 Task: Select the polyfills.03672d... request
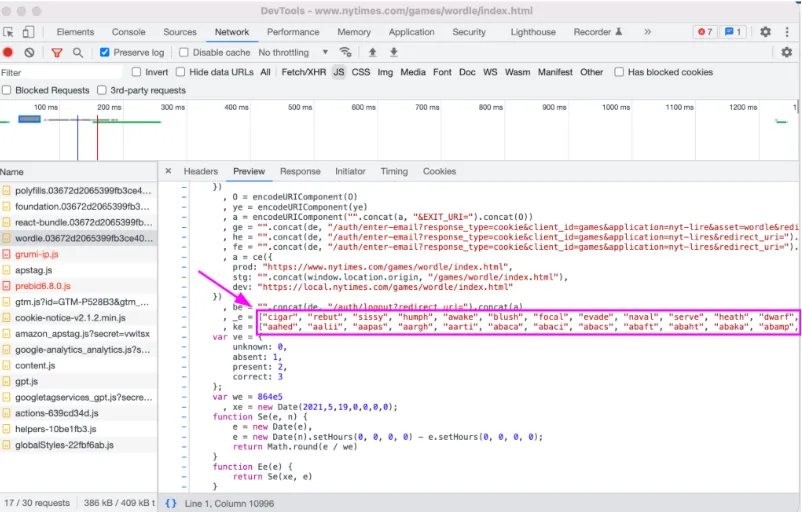tap(78, 190)
